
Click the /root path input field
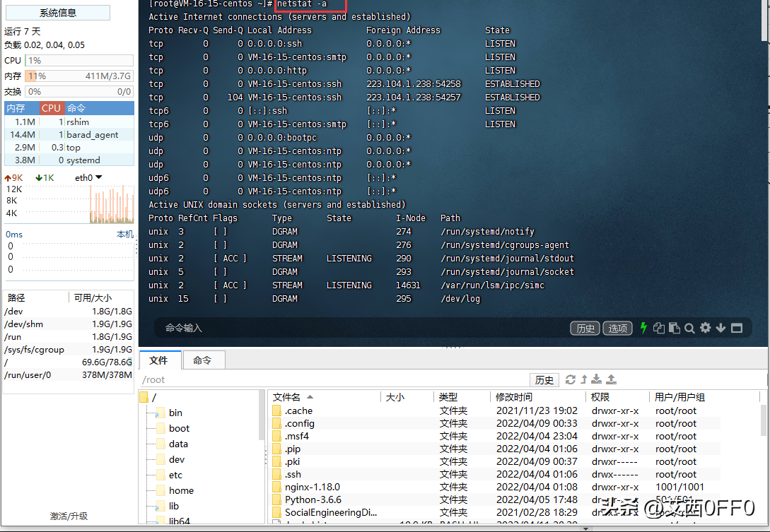[x=334, y=379]
